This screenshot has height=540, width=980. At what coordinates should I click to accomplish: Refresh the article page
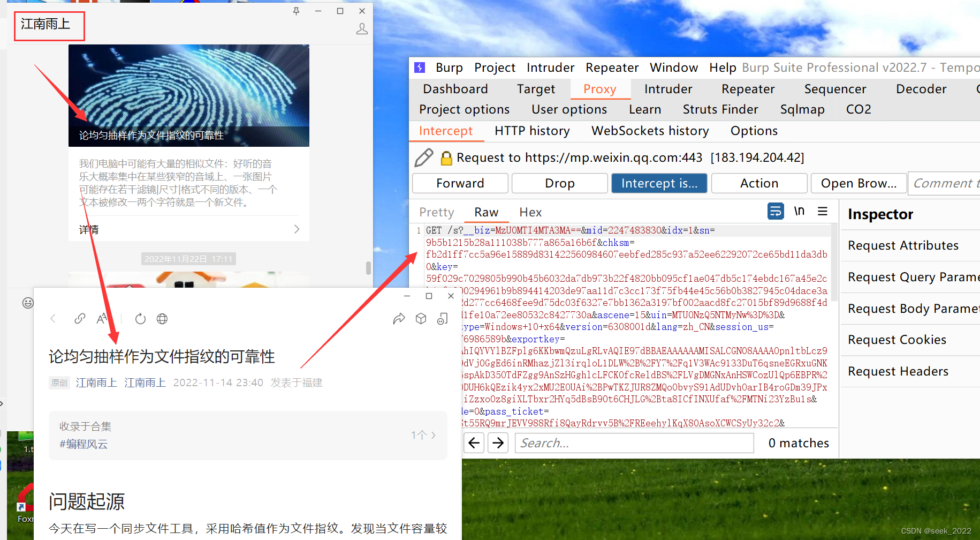point(140,319)
